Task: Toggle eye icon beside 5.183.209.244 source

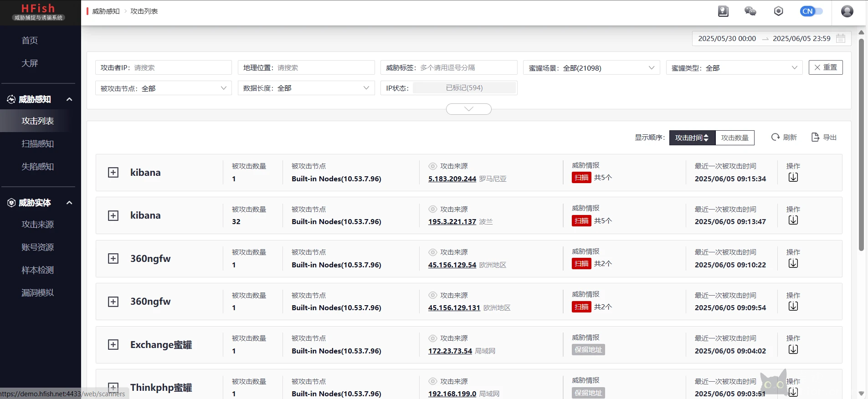Action: coord(432,166)
